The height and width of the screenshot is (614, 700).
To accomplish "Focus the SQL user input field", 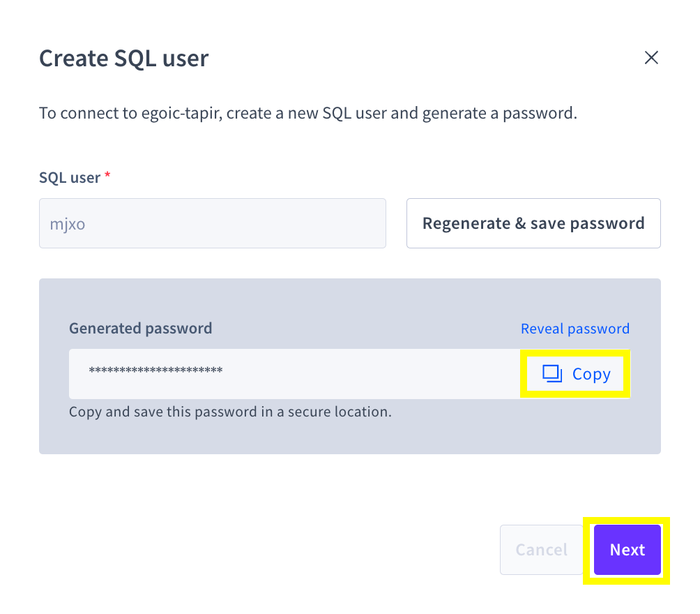I will tap(212, 223).
